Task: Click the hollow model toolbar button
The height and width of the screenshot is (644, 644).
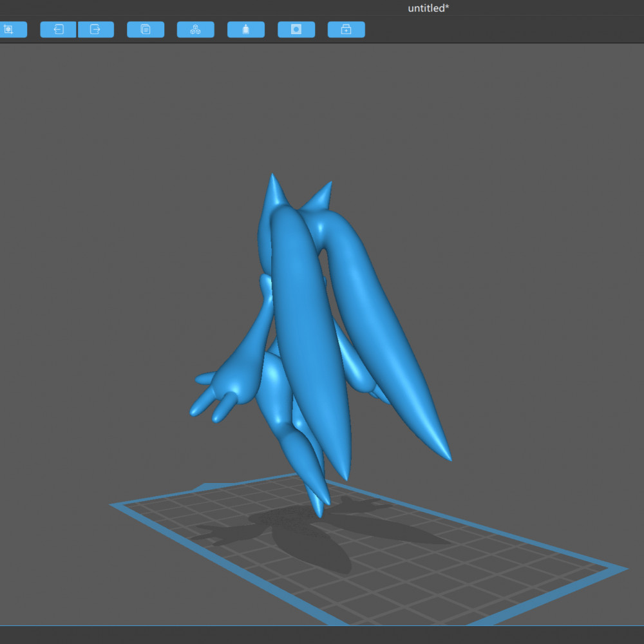Action: [x=245, y=30]
